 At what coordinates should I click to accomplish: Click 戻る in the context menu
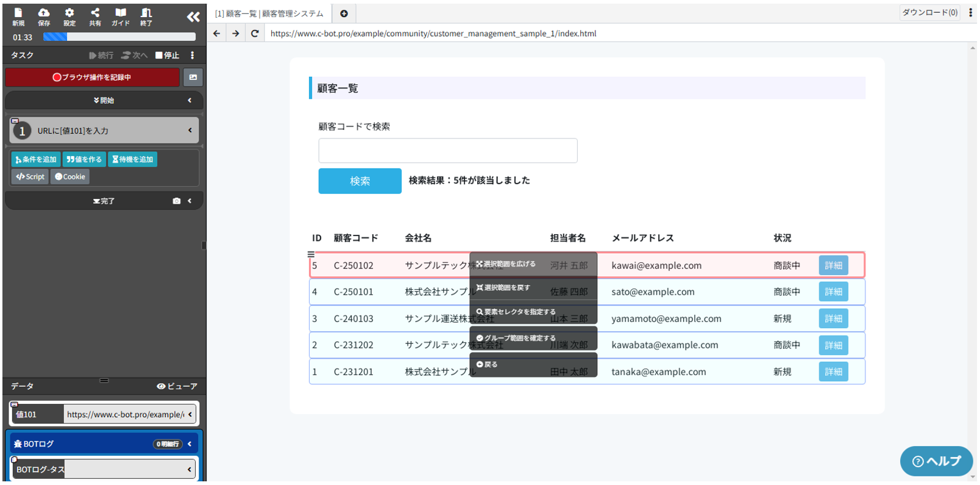click(x=533, y=365)
